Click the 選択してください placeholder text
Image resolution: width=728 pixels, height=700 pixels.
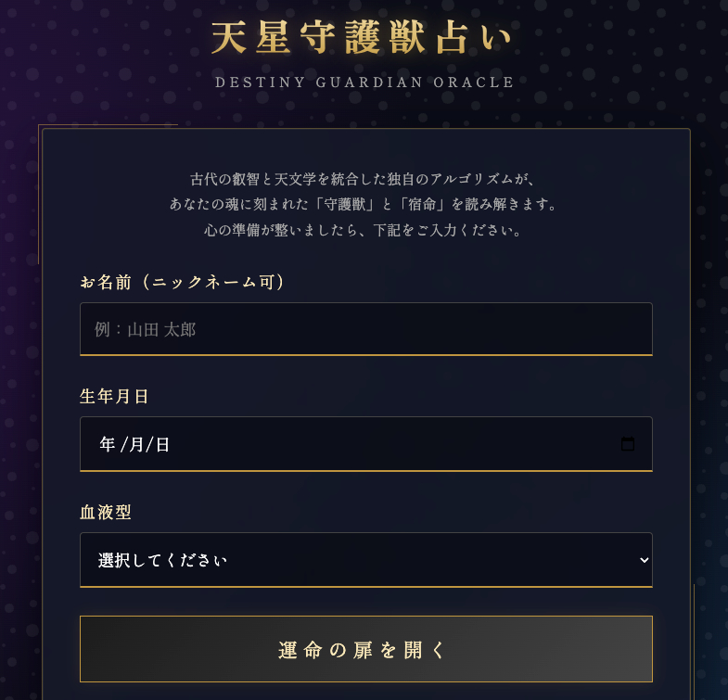tap(163, 560)
